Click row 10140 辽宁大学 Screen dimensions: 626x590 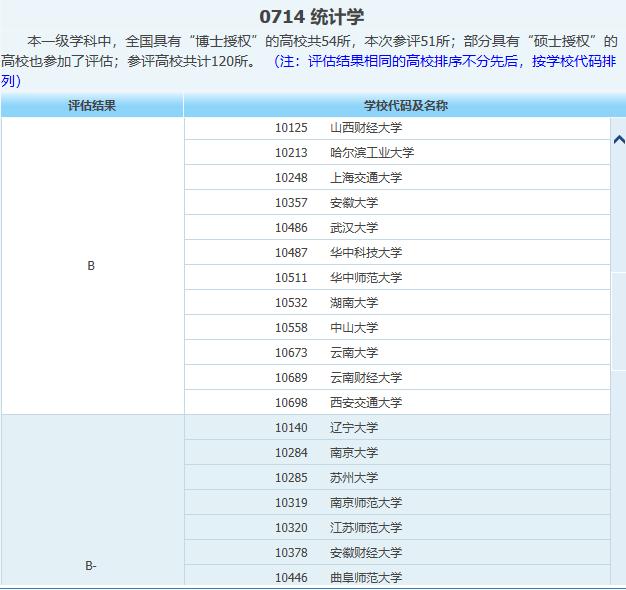tap(397, 428)
